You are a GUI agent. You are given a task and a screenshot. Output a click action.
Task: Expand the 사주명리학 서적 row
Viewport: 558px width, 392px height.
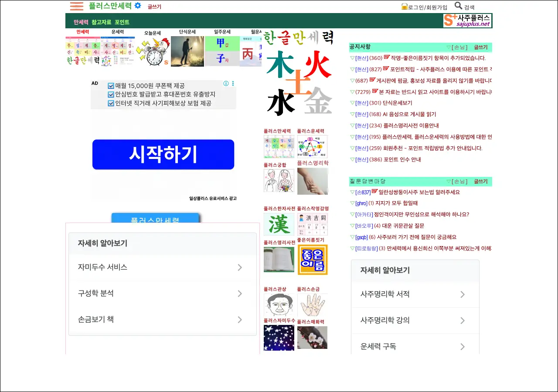coord(415,294)
